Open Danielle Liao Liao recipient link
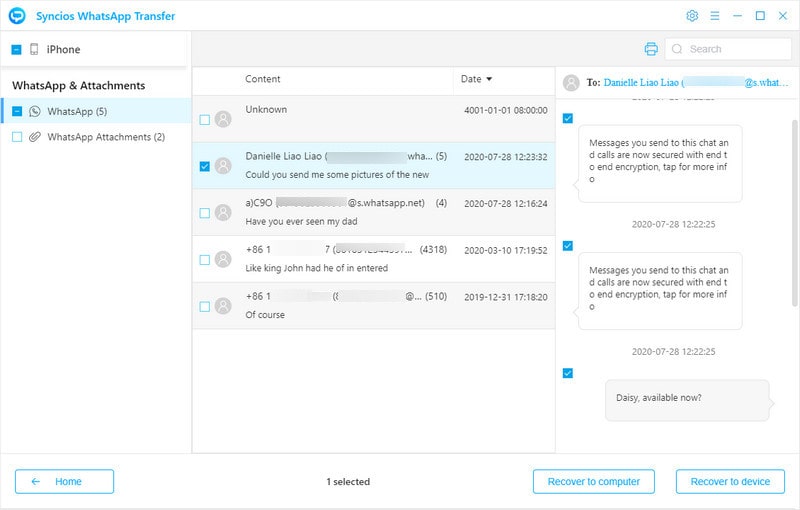This screenshot has height=510, width=800. (696, 83)
